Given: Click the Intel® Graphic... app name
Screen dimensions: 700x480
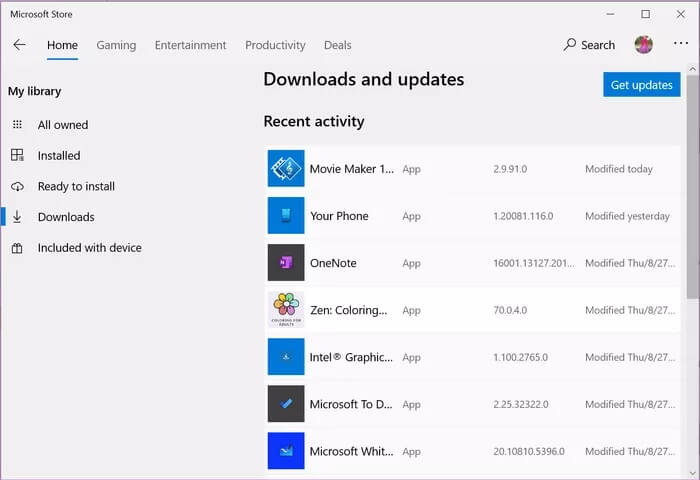Looking at the screenshot, I should [x=351, y=357].
